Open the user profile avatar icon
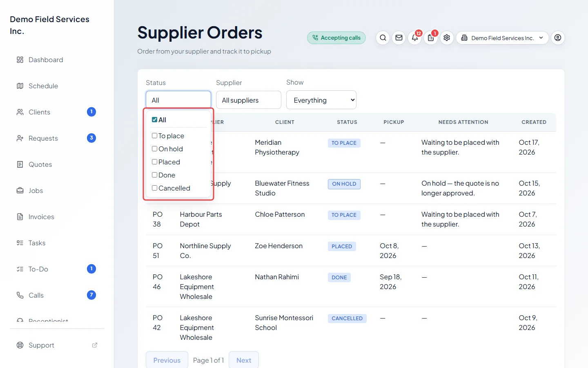The width and height of the screenshot is (588, 368). (558, 38)
